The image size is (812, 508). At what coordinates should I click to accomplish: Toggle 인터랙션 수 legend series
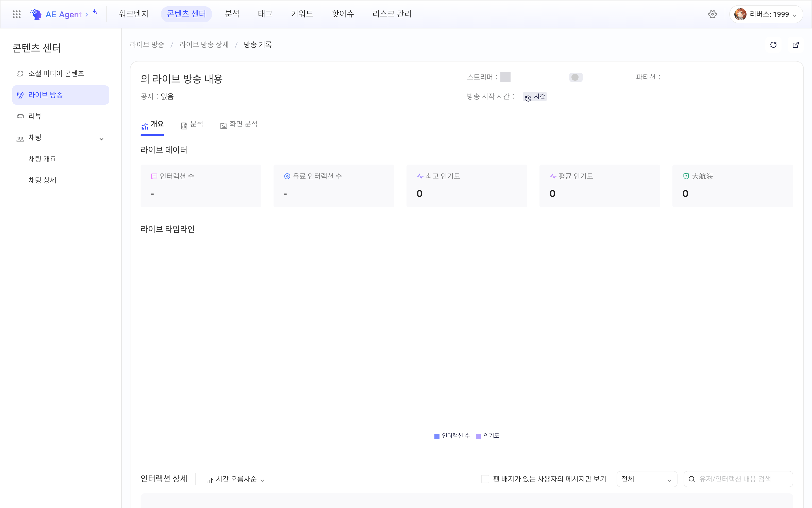click(452, 436)
